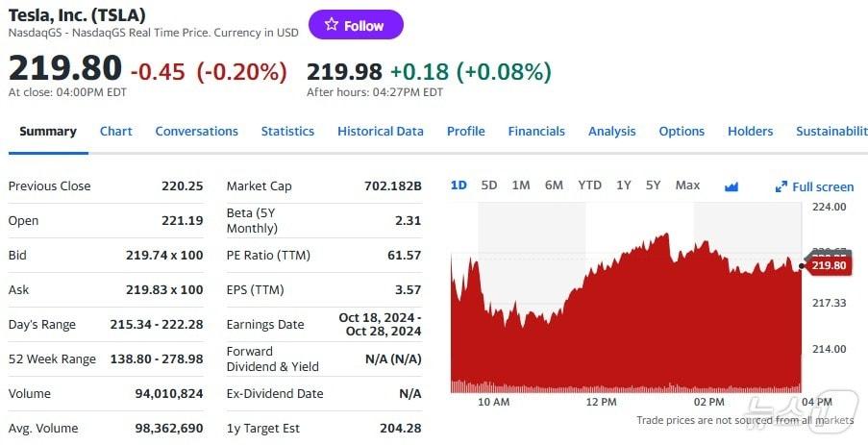Screen dimensions: 868x445
Task: Select the 1D chart range
Action: pyautogui.click(x=459, y=185)
